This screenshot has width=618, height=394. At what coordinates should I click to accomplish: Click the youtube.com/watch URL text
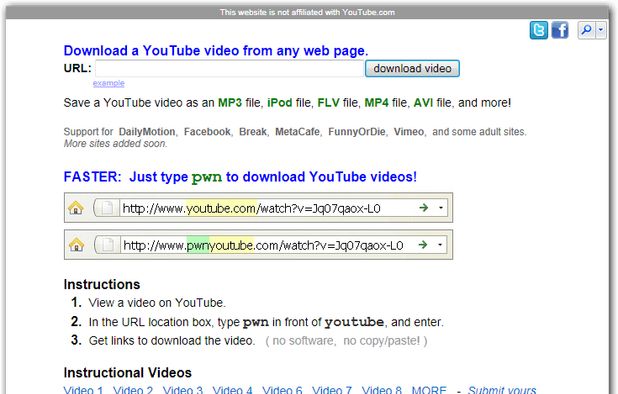[x=251, y=208]
